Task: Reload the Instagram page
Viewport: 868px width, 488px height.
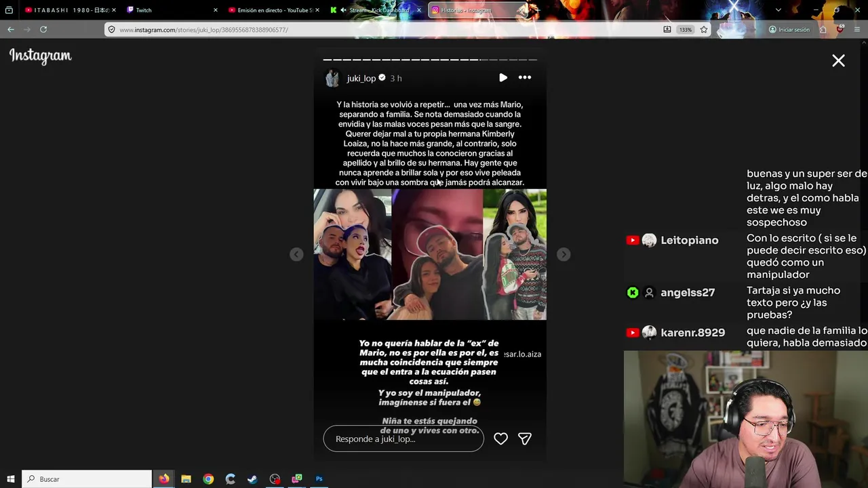Action: 43,30
